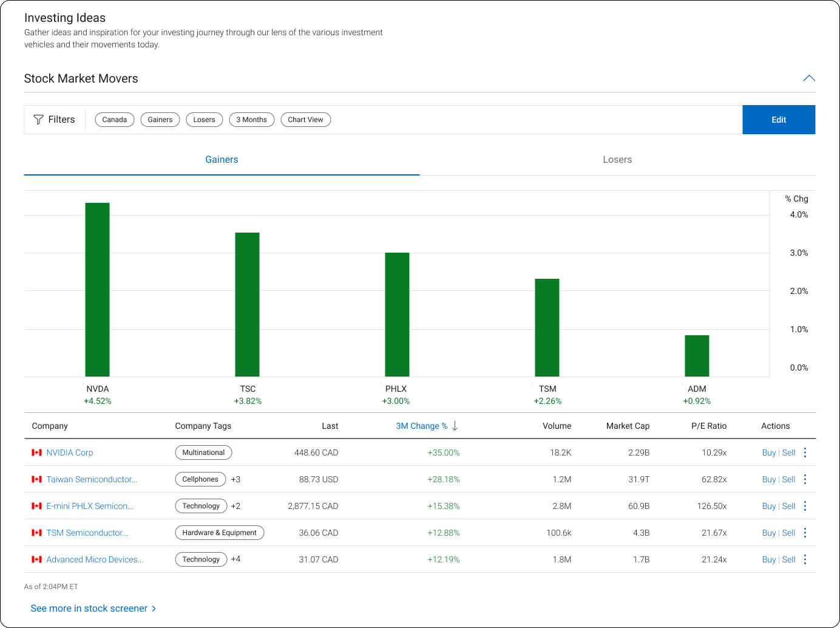
Task: Click the Volume column header
Action: click(557, 426)
